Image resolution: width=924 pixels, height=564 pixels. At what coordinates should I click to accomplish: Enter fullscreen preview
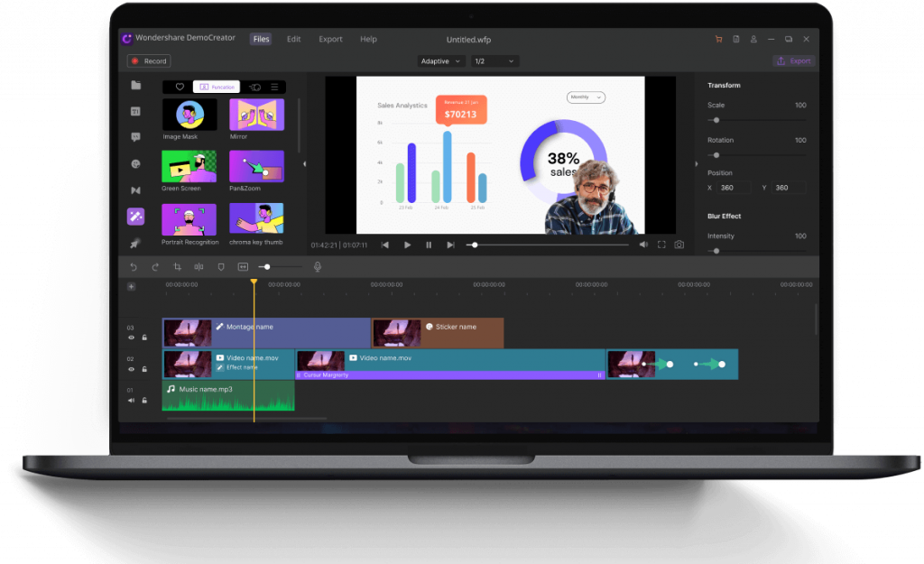click(661, 245)
